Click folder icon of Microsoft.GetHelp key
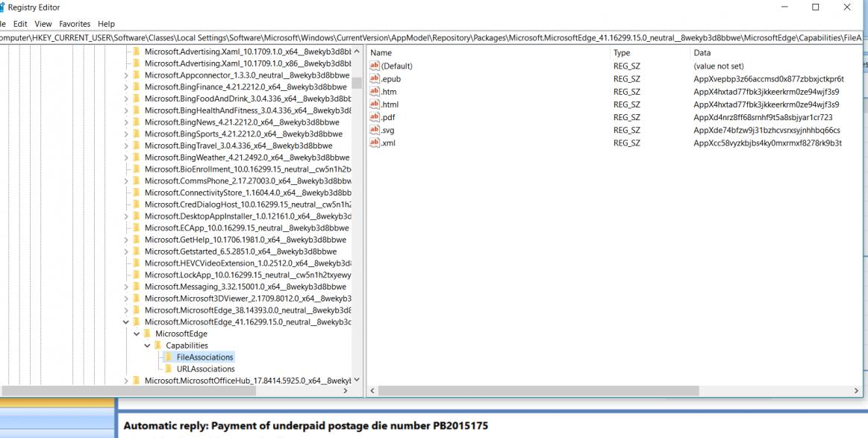 pyautogui.click(x=136, y=240)
